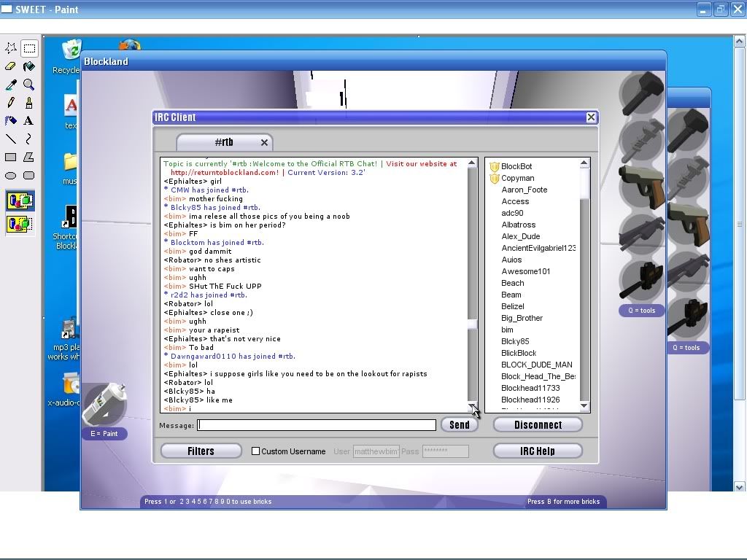Select the Text tool
The image size is (747, 560).
coord(29,121)
